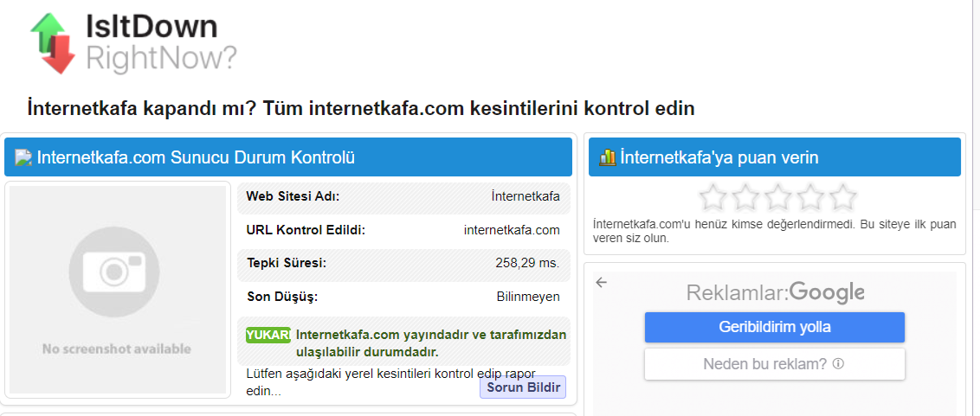Viewport: 980px width, 416px height.
Task: Click the Son Düşüş label
Action: pyautogui.click(x=282, y=297)
